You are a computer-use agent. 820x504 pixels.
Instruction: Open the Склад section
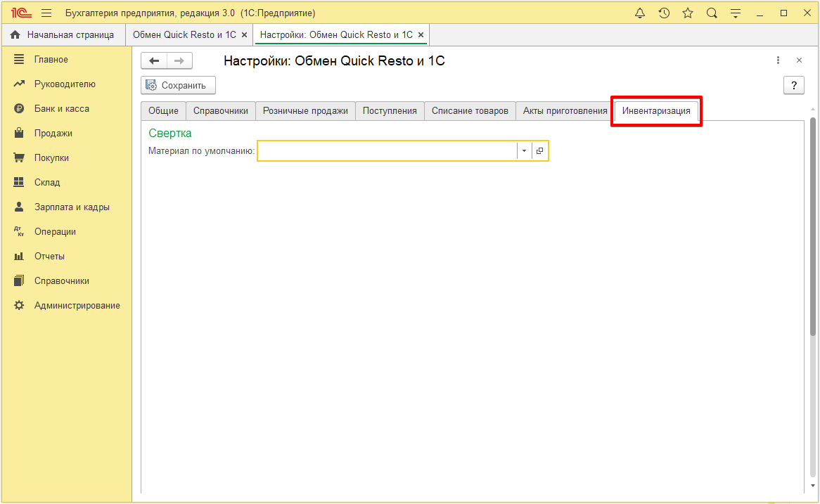tap(47, 183)
